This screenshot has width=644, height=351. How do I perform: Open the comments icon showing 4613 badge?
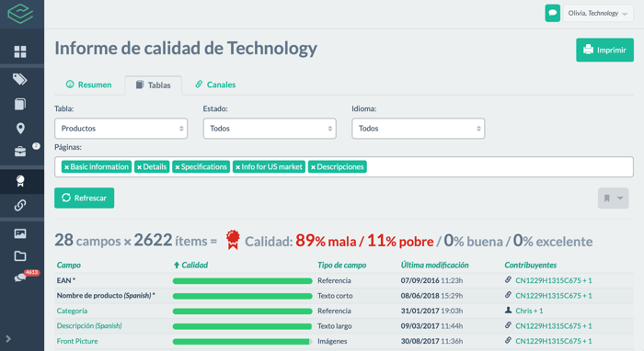20,277
